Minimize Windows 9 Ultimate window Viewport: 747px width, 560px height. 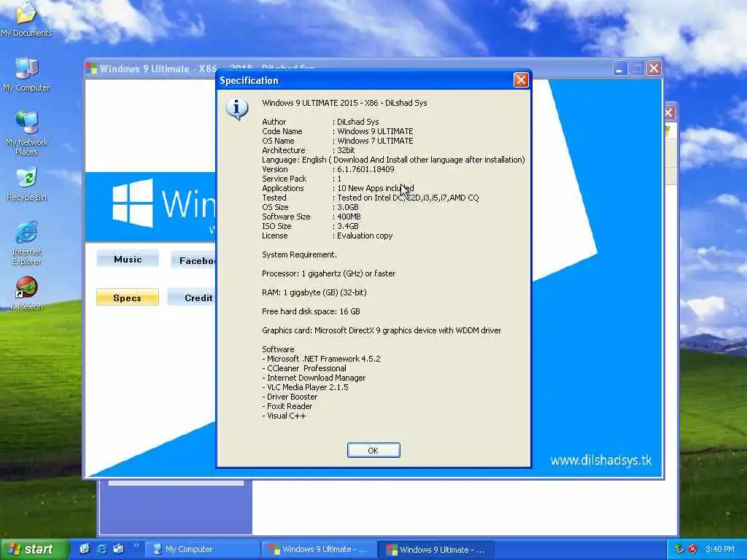click(x=620, y=69)
